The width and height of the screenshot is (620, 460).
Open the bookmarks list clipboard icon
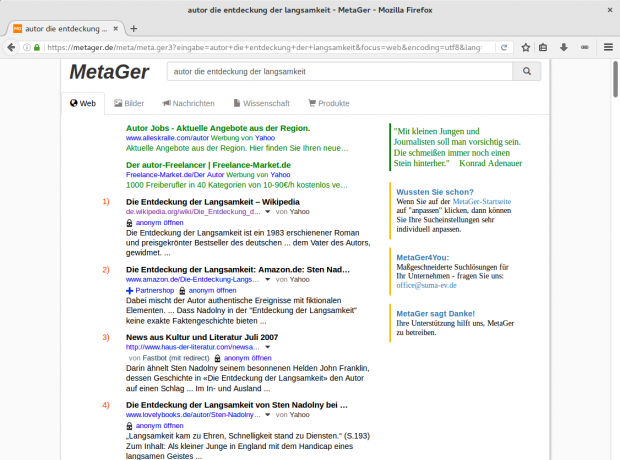543,47
